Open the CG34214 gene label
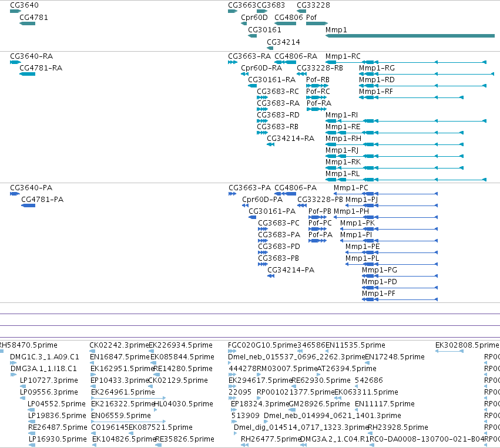This screenshot has width=500, height=448. 283,42
